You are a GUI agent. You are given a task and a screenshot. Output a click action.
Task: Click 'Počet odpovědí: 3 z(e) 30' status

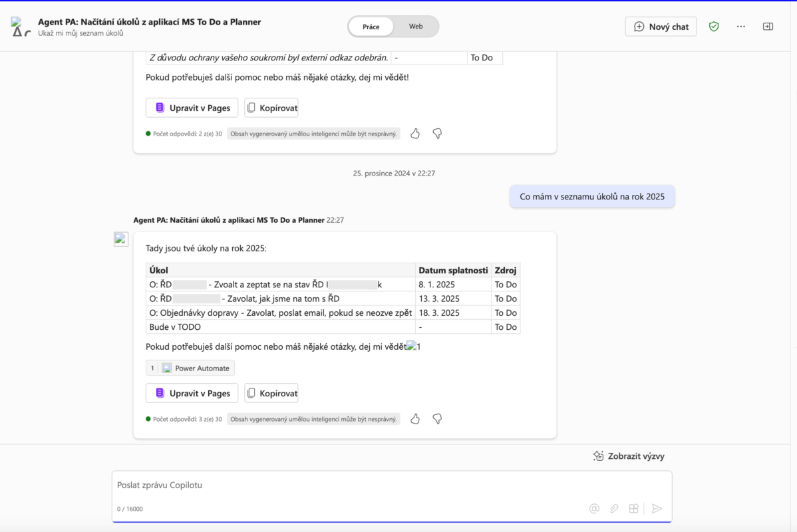(x=184, y=419)
